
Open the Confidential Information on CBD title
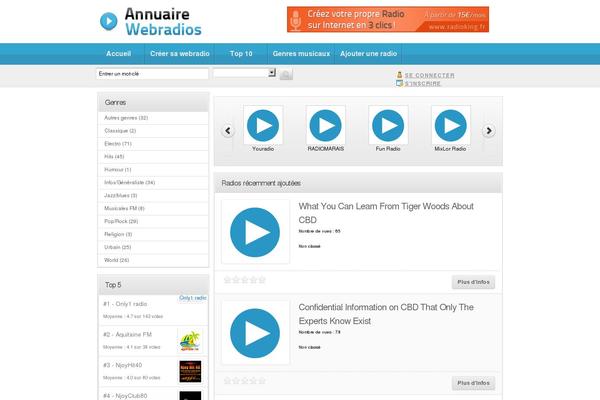pos(386,314)
